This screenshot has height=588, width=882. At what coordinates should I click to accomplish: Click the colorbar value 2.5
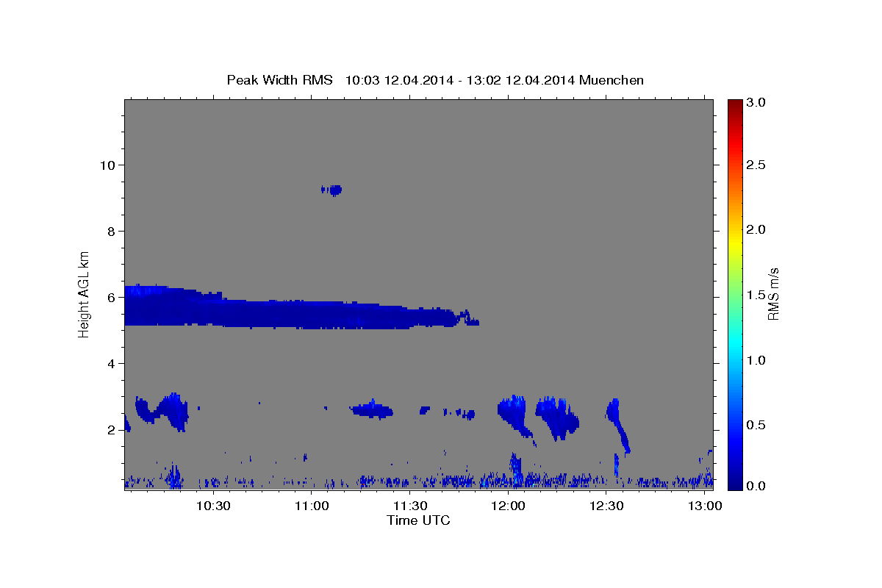click(x=757, y=165)
